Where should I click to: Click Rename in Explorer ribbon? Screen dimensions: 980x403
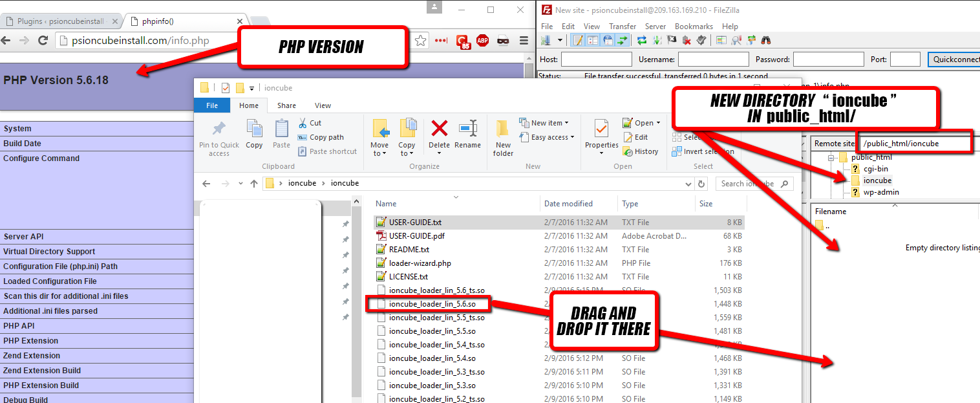(x=467, y=134)
